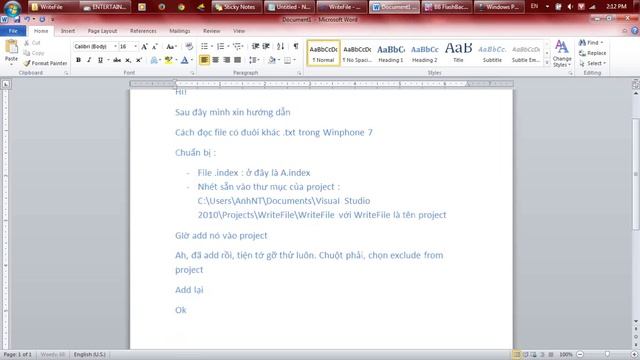This screenshot has width=640, height=360.
Task: Click the text highlight color button
Action: [168, 60]
